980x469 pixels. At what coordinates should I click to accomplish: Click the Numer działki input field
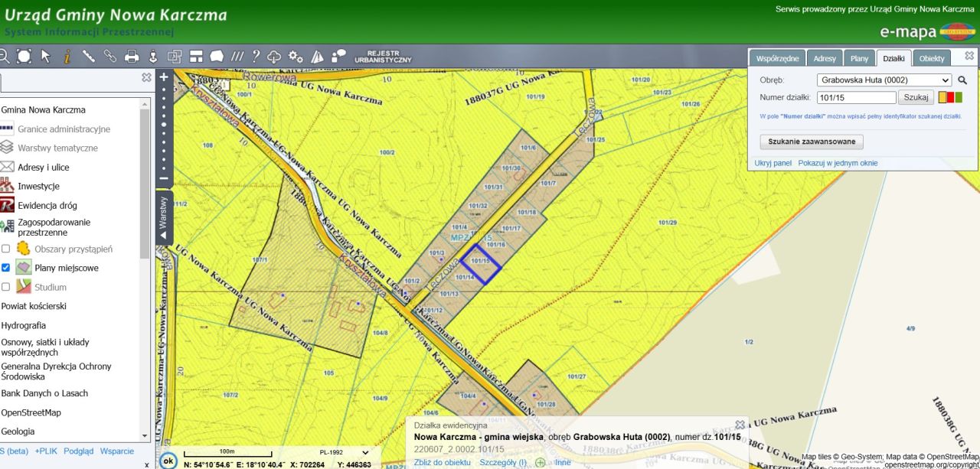[x=856, y=97]
